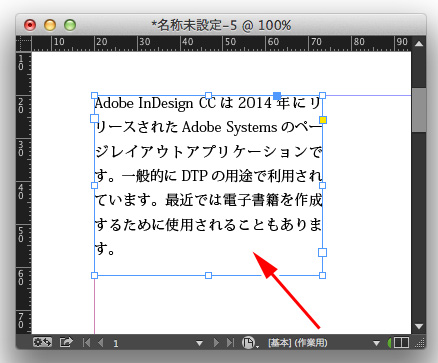Select the bottom-left frame handle
Image resolution: width=438 pixels, height=363 pixels.
[x=94, y=275]
